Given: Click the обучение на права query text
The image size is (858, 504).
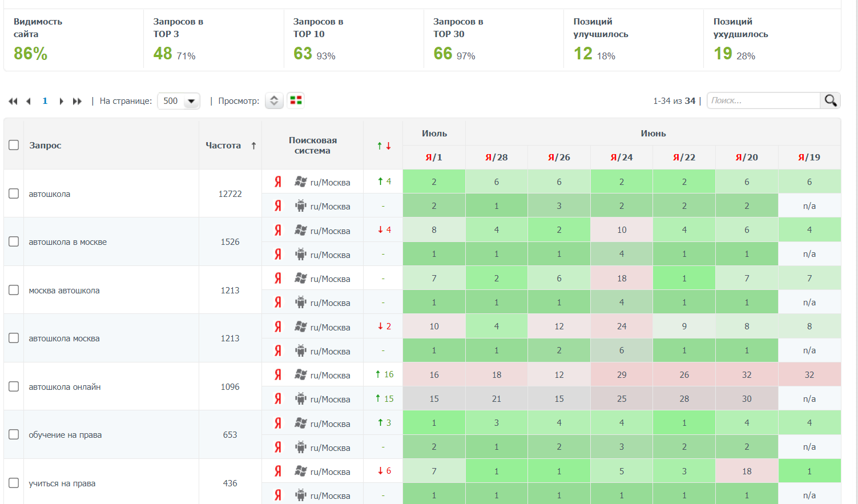Looking at the screenshot, I should click(x=65, y=435).
